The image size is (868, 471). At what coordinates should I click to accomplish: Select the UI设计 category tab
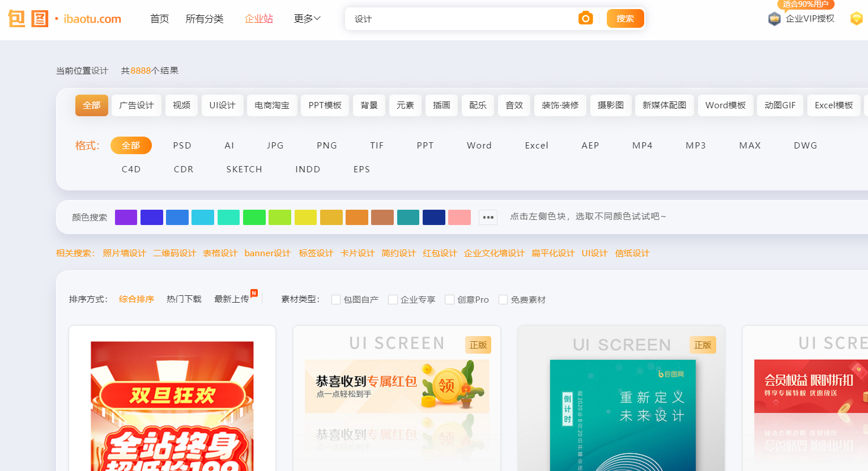222,105
